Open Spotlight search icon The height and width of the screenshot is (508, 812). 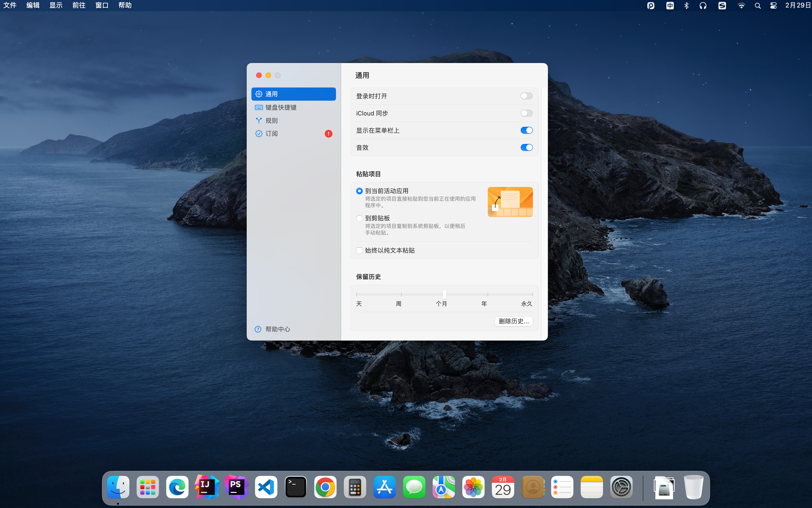click(758, 6)
